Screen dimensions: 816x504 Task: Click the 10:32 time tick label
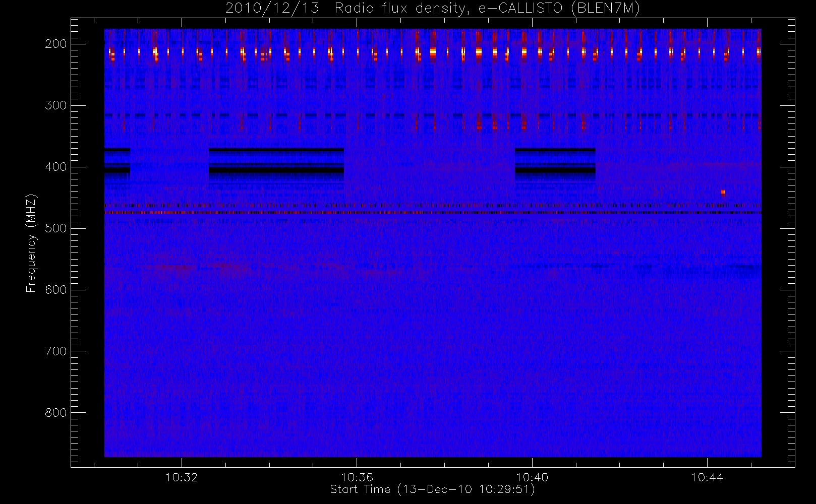coord(182,477)
